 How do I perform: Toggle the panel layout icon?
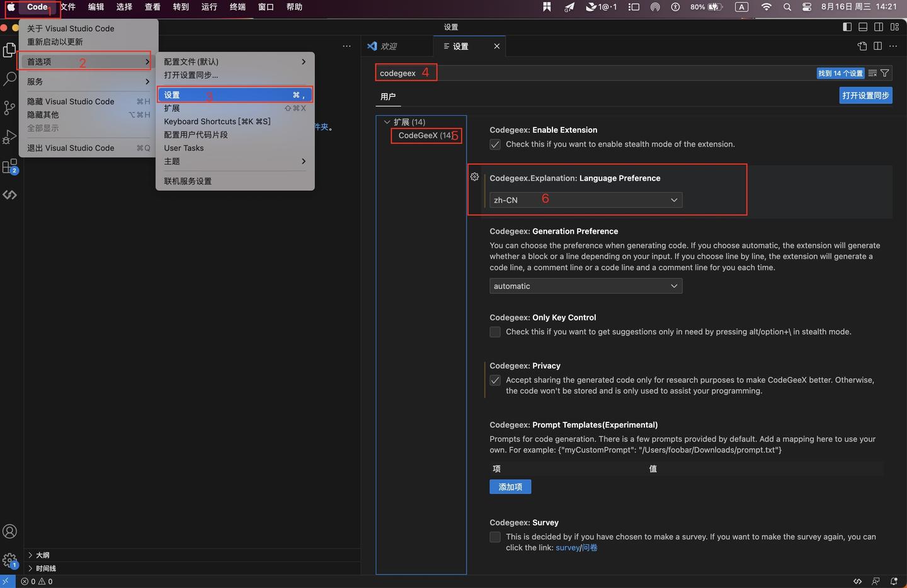pyautogui.click(x=862, y=26)
